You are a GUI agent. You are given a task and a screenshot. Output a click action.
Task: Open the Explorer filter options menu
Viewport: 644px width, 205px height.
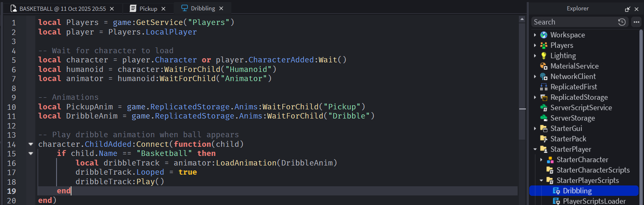point(636,22)
